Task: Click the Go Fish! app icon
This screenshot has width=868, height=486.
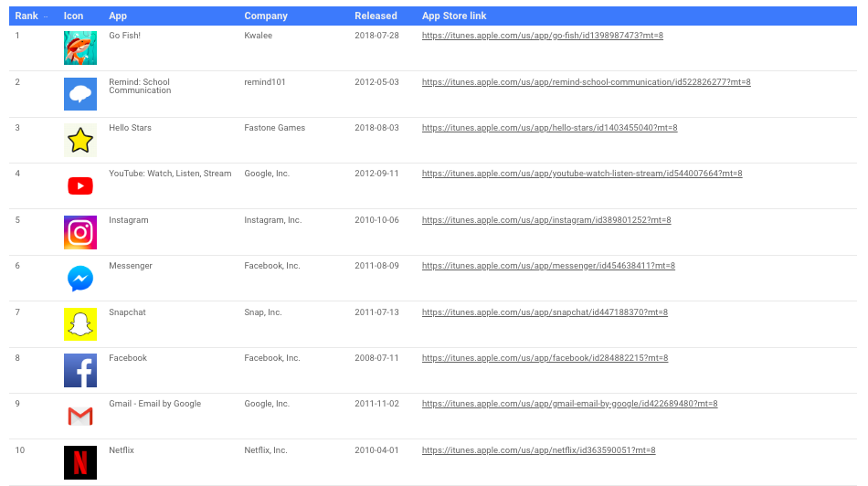Action: pyautogui.click(x=80, y=48)
